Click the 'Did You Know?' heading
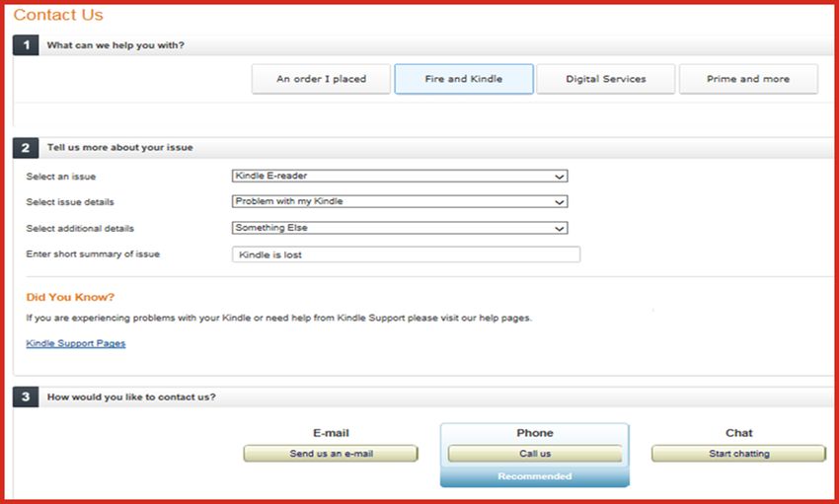Image resolution: width=839 pixels, height=504 pixels. point(70,297)
